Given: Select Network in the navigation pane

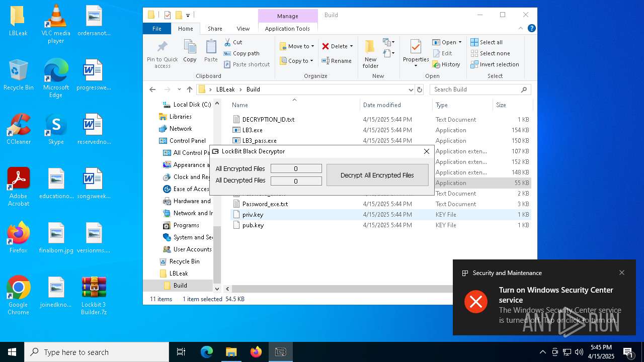Looking at the screenshot, I should 175,129.
